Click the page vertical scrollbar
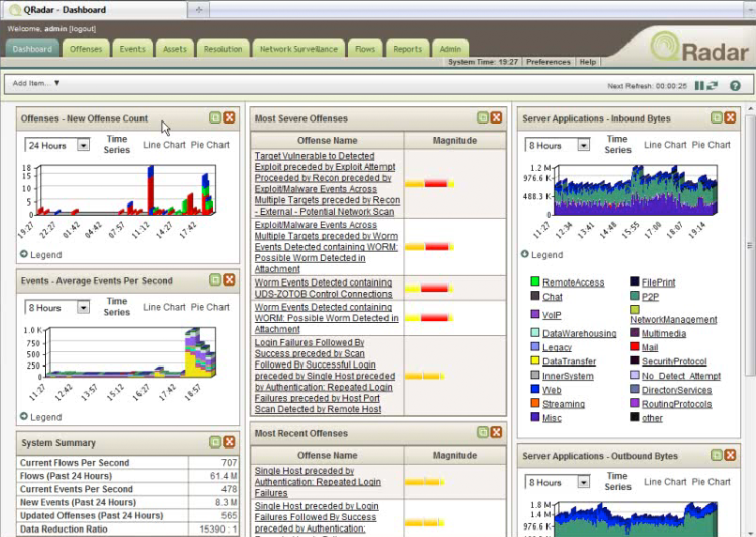This screenshot has width=756, height=537. (x=750, y=245)
